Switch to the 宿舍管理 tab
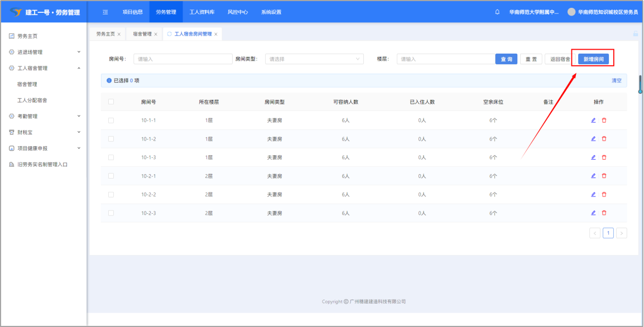This screenshot has height=327, width=644. tap(142, 34)
